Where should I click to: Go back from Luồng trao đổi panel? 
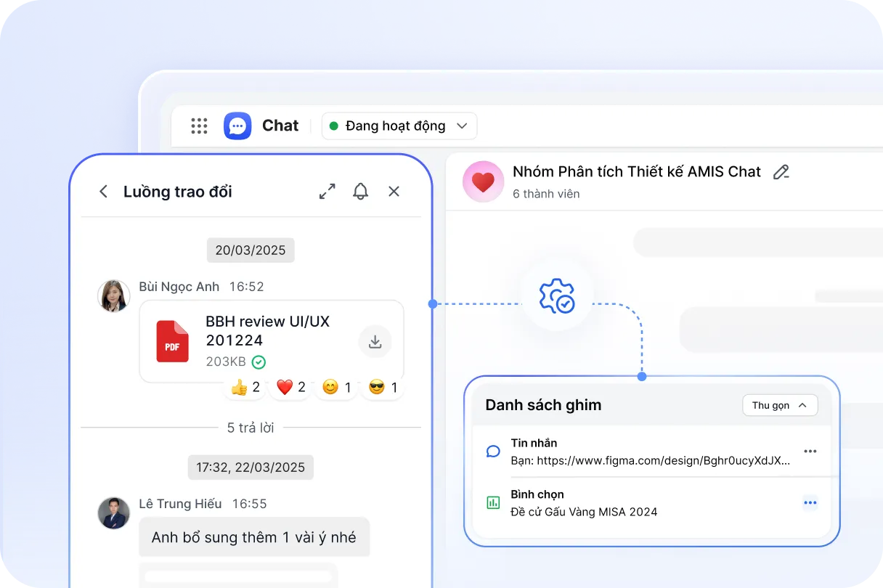coord(103,192)
